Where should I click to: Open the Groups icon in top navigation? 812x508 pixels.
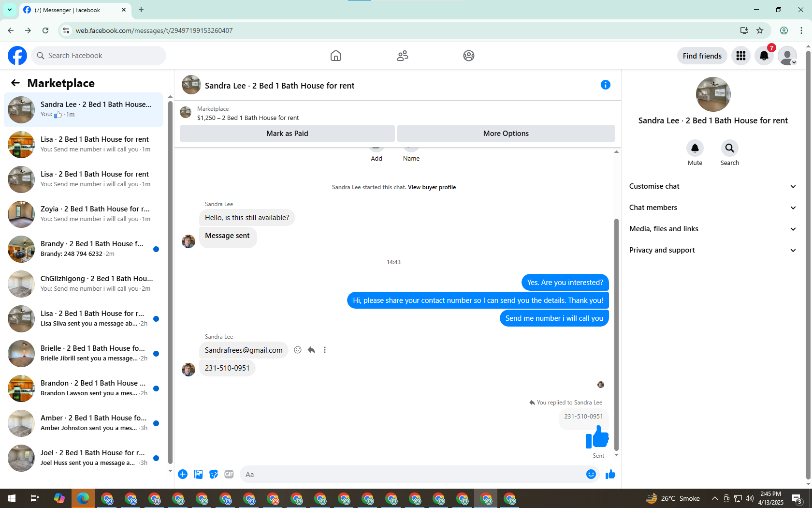(x=469, y=56)
